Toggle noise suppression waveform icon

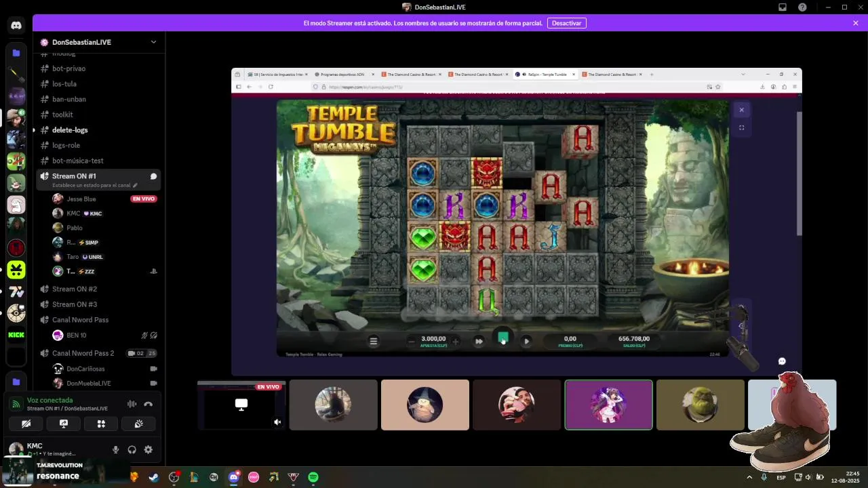coord(132,404)
